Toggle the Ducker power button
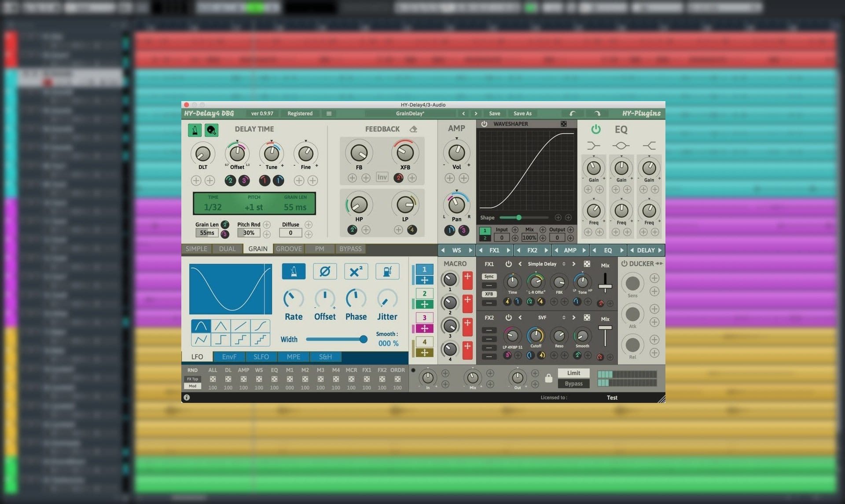 [624, 264]
